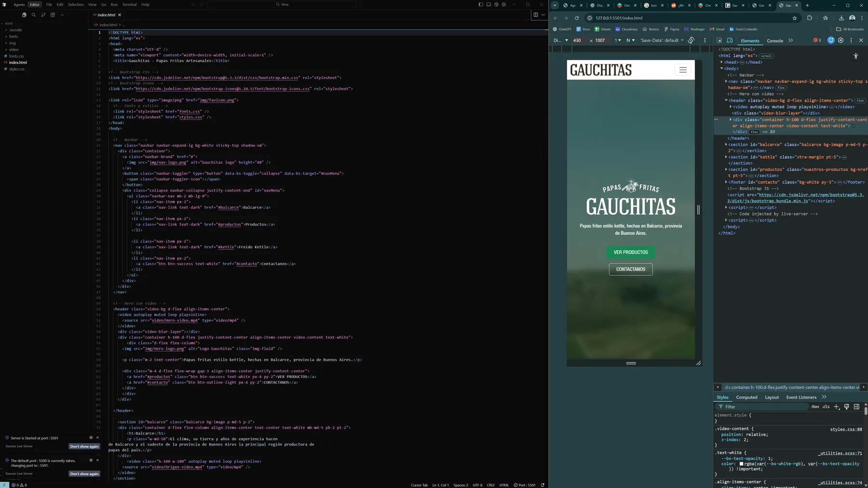Click the Styles pane scrollbar thumb
This screenshot has width=868, height=488.
pos(866,411)
